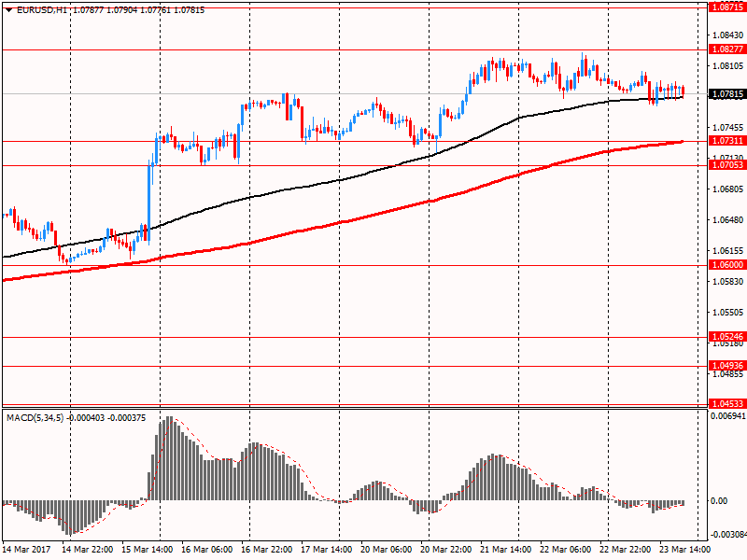Select the horizontal red line at 1.06000
Screen dimensions: 747x560
355,266
